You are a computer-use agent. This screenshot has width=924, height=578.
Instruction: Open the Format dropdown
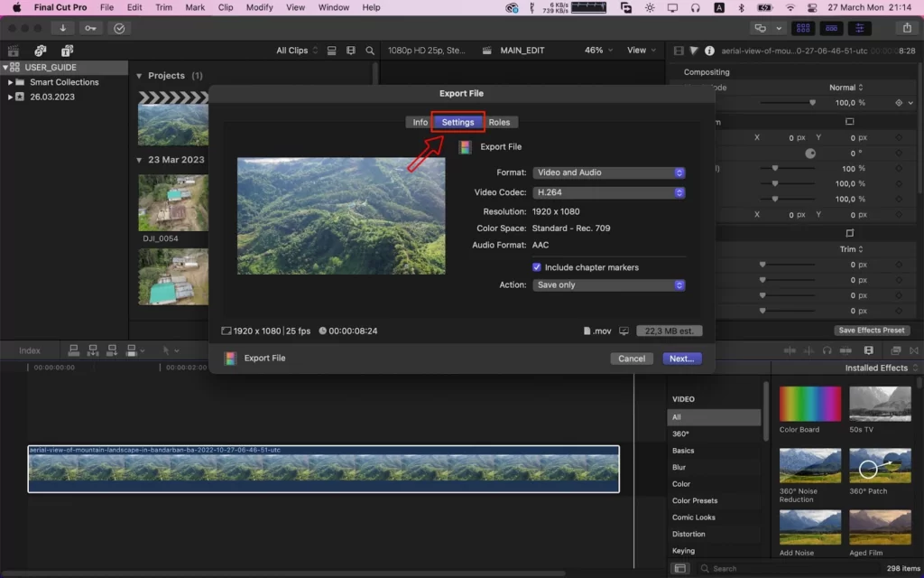(608, 172)
